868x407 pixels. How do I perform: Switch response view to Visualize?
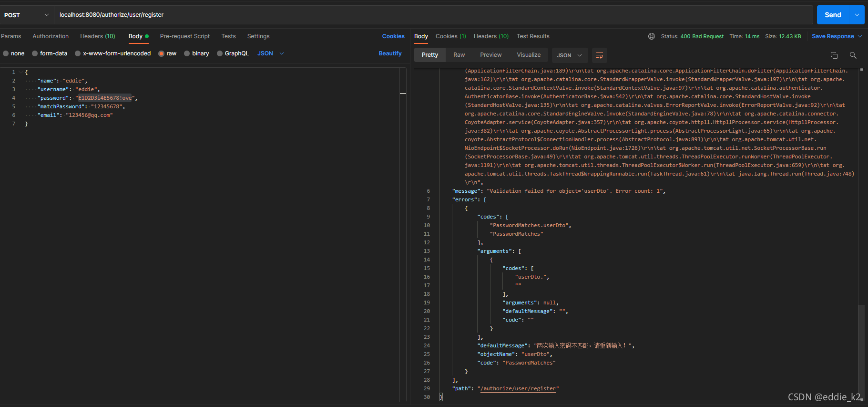(529, 55)
